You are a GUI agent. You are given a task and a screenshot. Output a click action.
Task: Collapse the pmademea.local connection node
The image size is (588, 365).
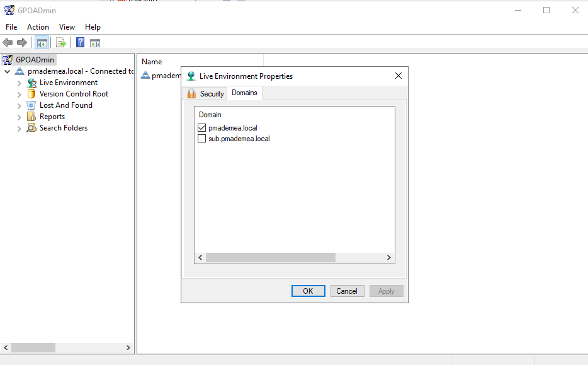tap(8, 71)
